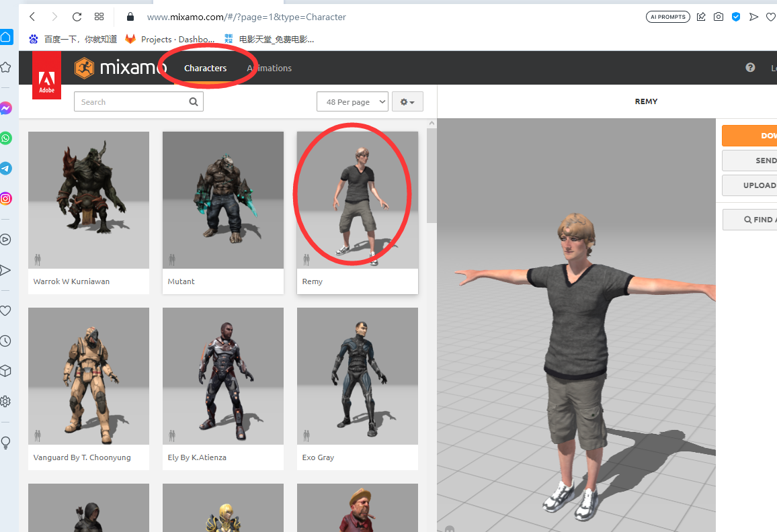Viewport: 777px width, 532px height.
Task: Open browser settings gear in the sidebar
Action: point(5,401)
